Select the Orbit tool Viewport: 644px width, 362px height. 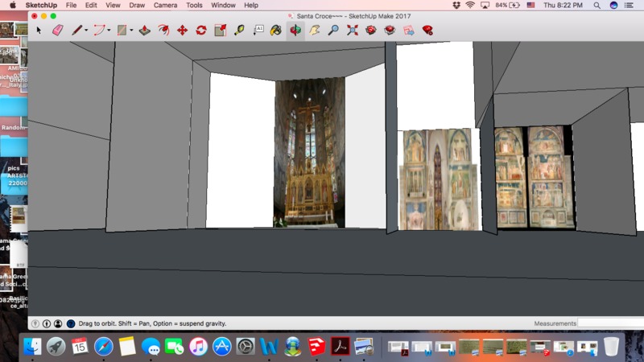pos(295,30)
